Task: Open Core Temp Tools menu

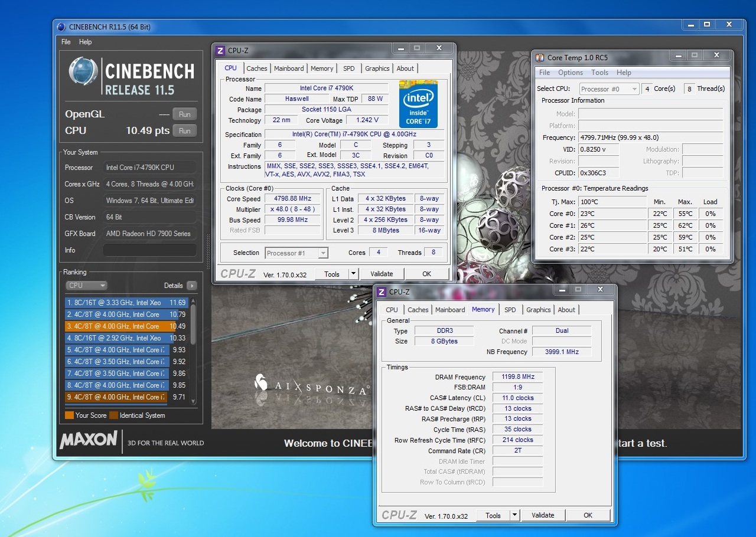Action: pos(599,73)
